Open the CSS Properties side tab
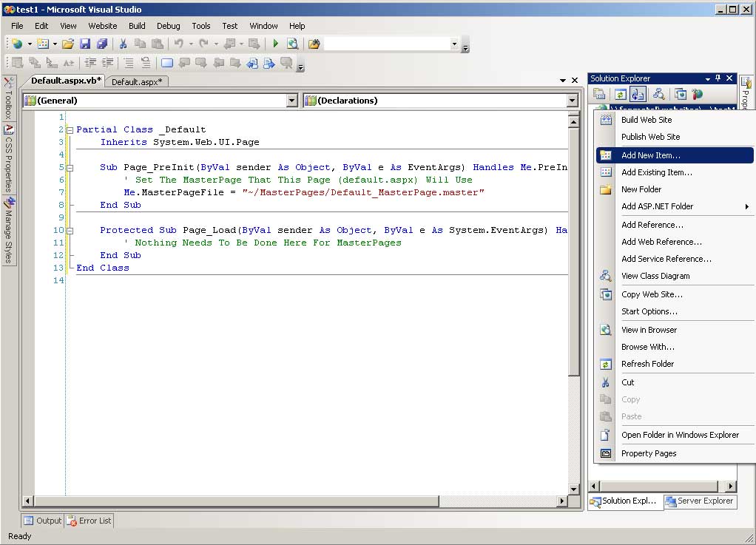 coord(9,158)
